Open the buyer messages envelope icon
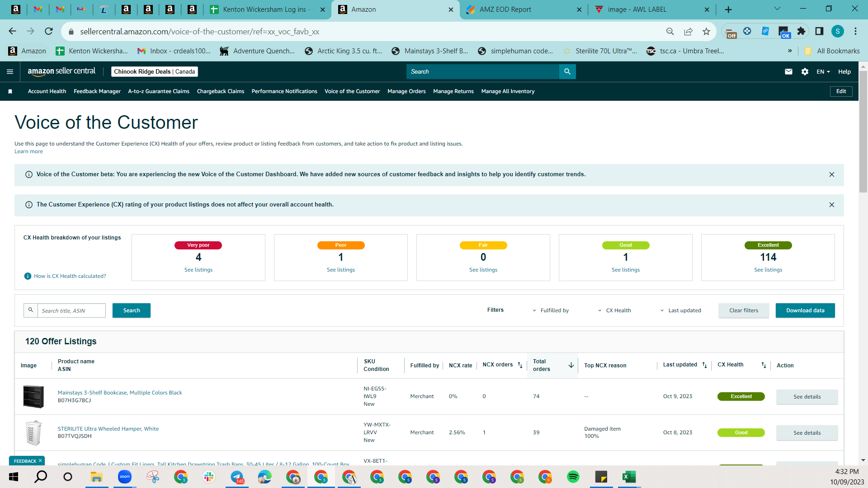 point(788,71)
